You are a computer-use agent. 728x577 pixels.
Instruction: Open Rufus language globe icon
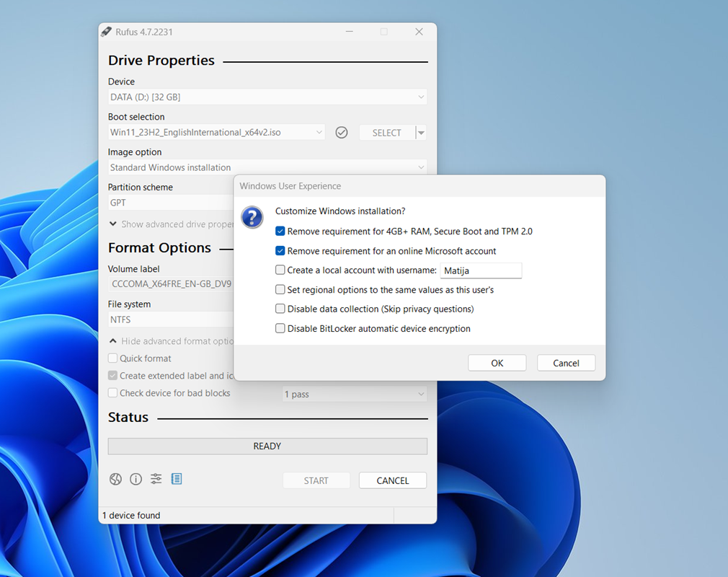pos(115,479)
